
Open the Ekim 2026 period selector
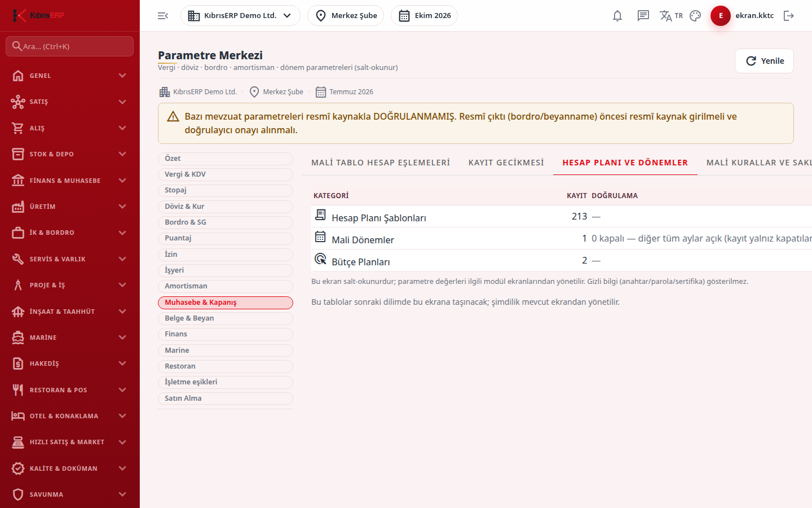(424, 16)
